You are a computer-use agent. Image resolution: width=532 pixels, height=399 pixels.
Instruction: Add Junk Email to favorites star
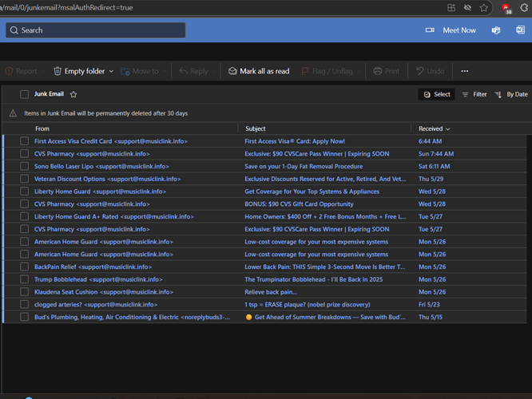pos(73,94)
